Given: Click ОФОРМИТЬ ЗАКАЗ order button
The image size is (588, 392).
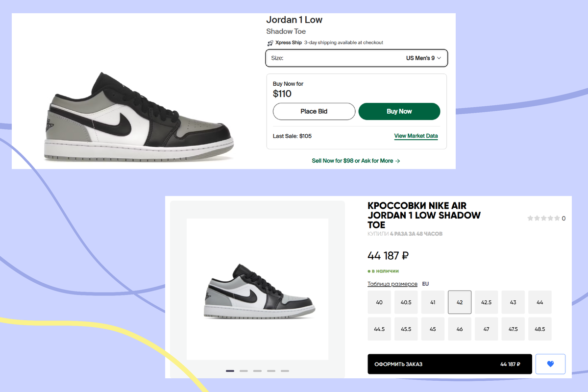Looking at the screenshot, I should point(450,364).
